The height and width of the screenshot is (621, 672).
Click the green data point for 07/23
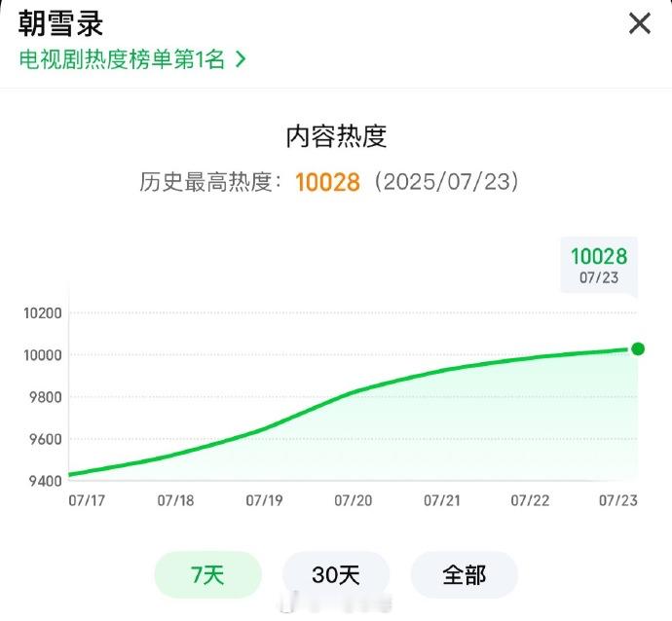(x=638, y=349)
